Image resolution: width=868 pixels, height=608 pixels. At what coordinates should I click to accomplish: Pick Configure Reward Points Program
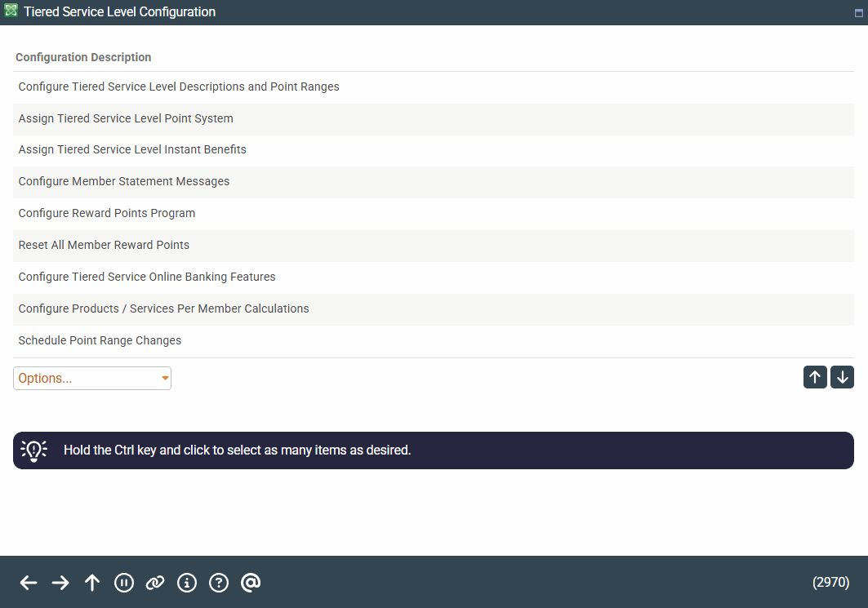107,214
